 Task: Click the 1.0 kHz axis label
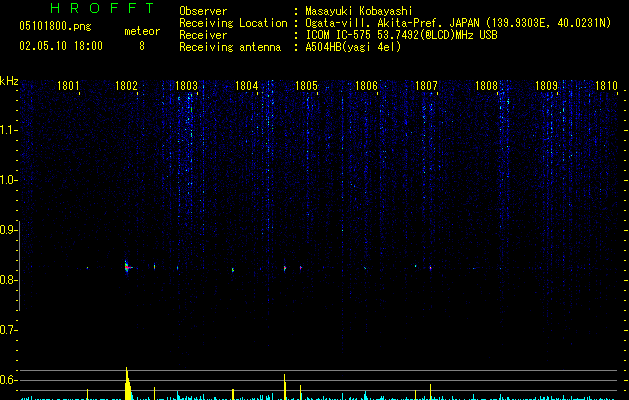click(9, 180)
